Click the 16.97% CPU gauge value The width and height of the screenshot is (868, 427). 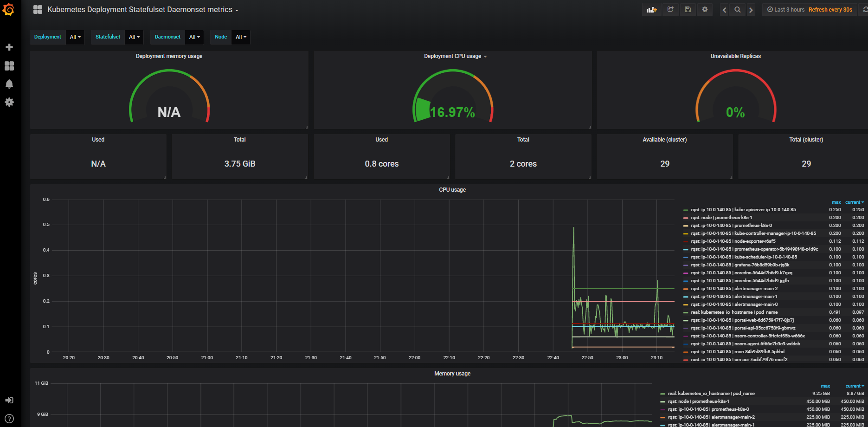[452, 113]
